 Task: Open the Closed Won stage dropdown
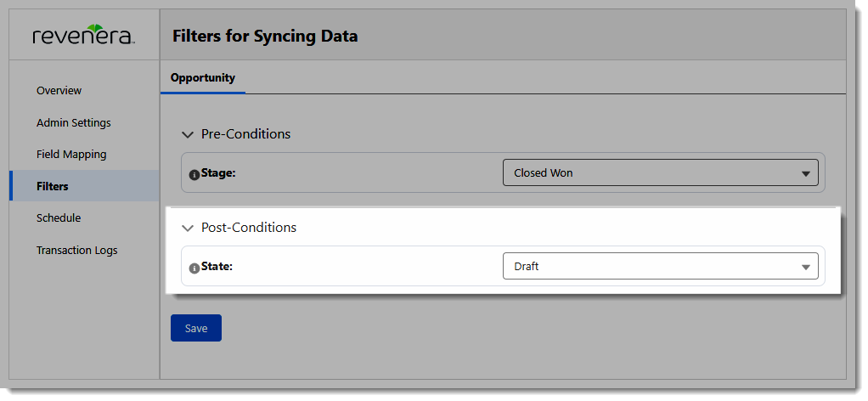point(661,172)
